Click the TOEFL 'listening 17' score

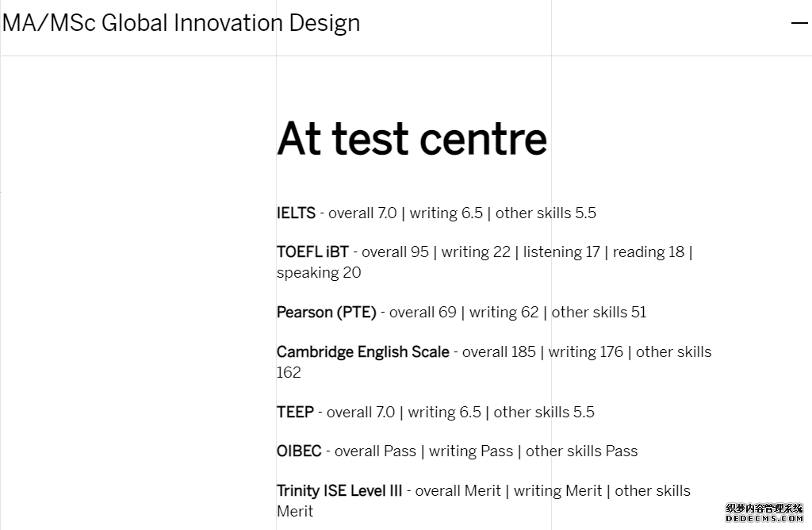pos(561,252)
